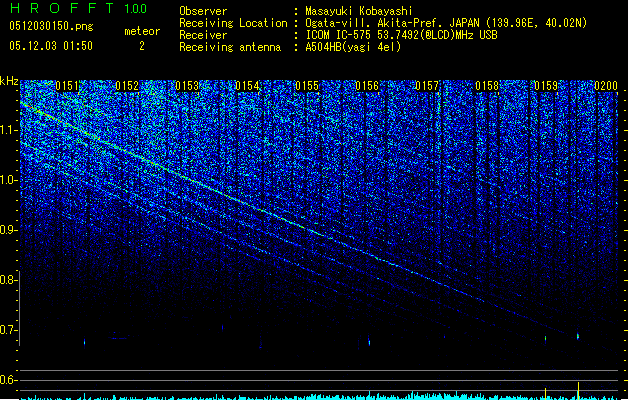The height and width of the screenshot is (400, 629).
Task: Click the 0.9 frequency axis label
Action: click(9, 230)
